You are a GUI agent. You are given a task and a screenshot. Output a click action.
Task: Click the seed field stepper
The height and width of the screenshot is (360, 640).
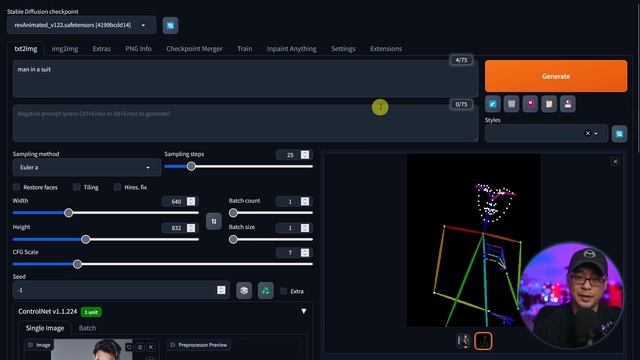[x=221, y=290]
